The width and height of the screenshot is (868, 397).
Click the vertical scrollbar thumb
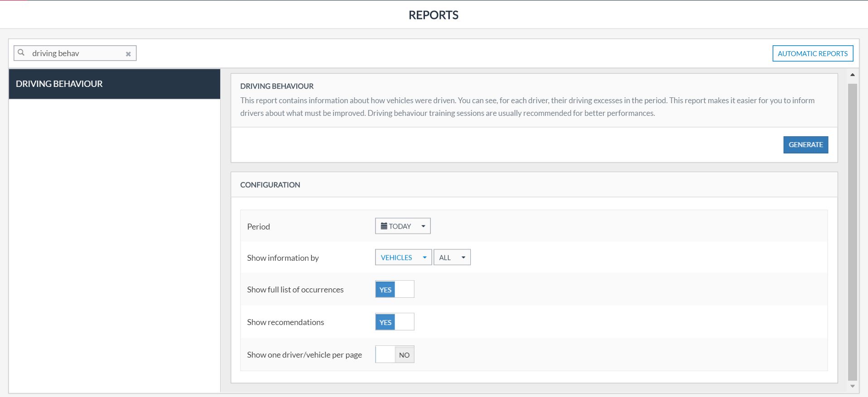coord(852,231)
